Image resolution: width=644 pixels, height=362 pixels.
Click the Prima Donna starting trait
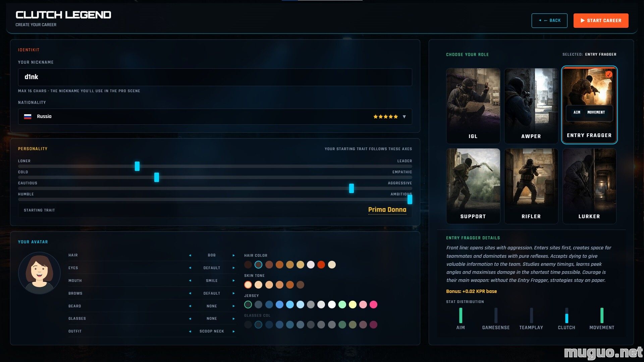pos(387,210)
